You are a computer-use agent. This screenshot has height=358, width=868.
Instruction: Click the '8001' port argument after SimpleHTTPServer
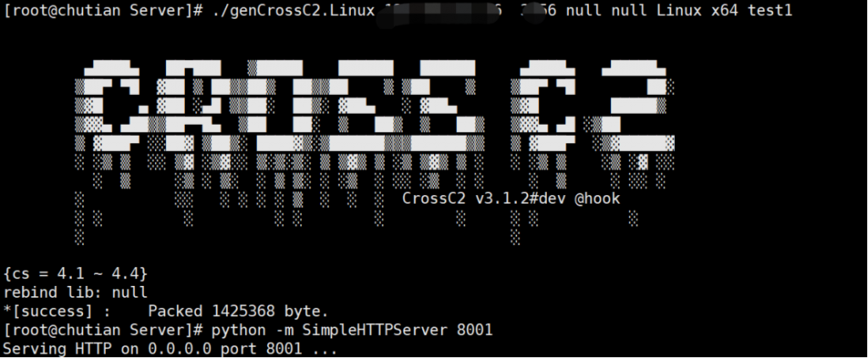click(x=475, y=330)
